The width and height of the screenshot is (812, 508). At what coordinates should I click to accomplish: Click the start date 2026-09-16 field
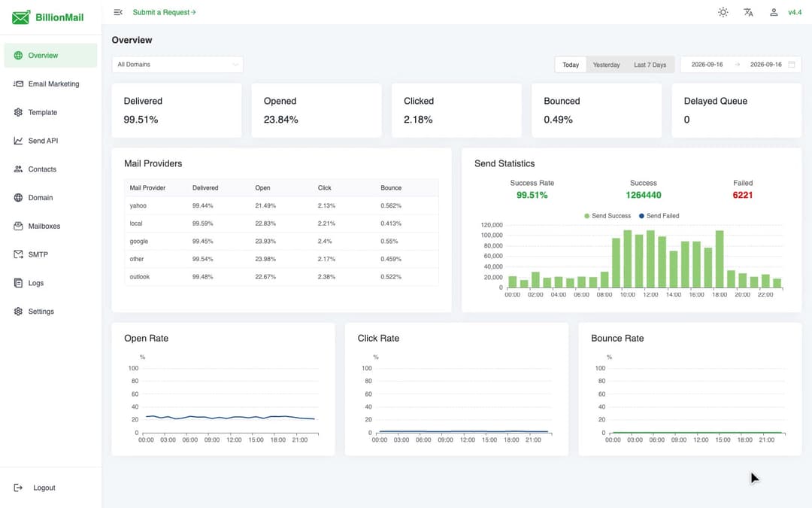click(707, 64)
